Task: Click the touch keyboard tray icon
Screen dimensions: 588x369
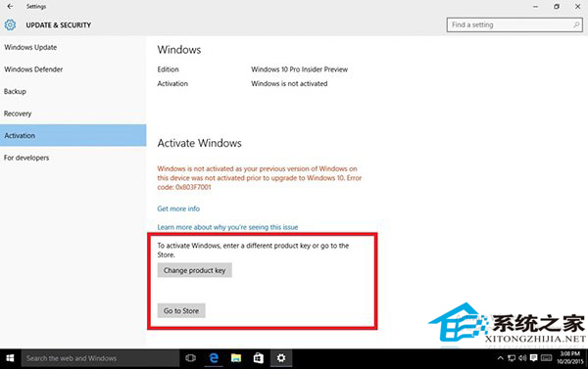Action: pyautogui.click(x=546, y=358)
